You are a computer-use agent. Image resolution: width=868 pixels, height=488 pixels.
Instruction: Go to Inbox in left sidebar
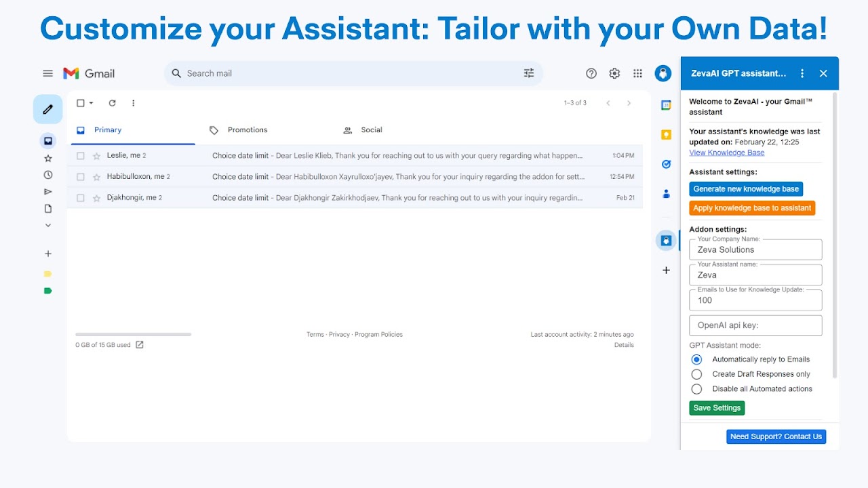pyautogui.click(x=47, y=141)
